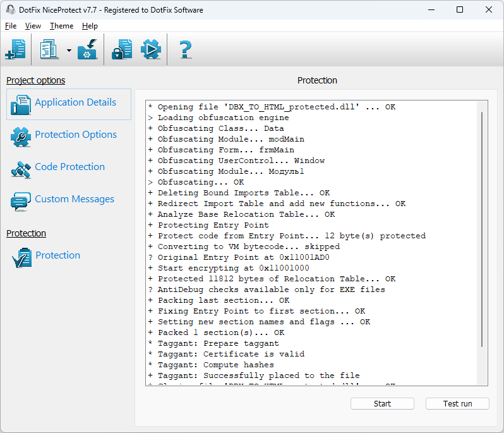This screenshot has width=504, height=433.
Task: Open the Help menu
Action: [90, 26]
